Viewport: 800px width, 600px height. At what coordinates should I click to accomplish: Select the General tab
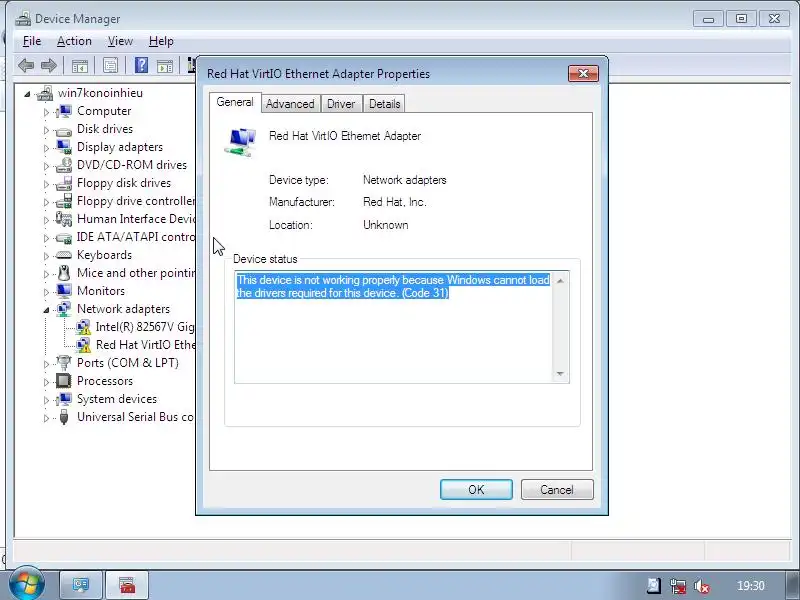point(235,102)
